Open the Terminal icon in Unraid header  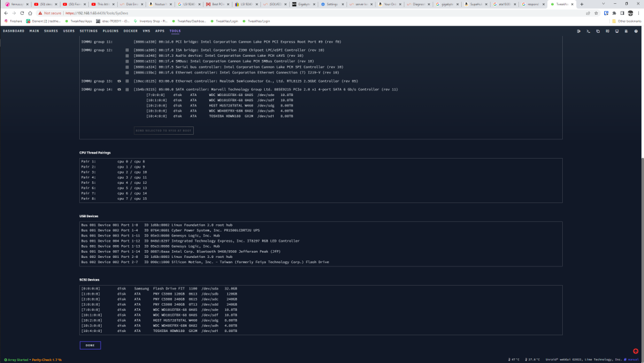pos(588,31)
